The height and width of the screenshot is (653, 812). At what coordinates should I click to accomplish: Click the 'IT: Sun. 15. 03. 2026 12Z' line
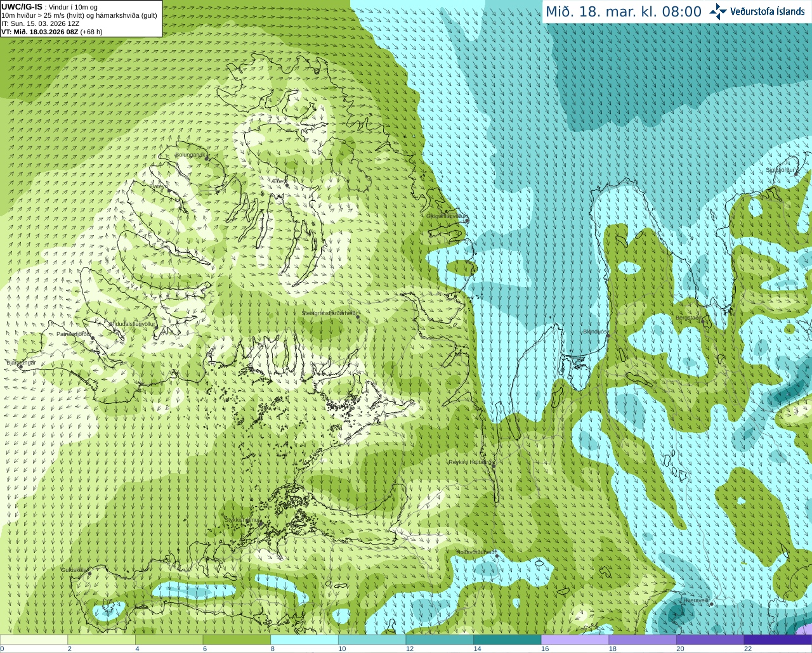tap(41, 23)
